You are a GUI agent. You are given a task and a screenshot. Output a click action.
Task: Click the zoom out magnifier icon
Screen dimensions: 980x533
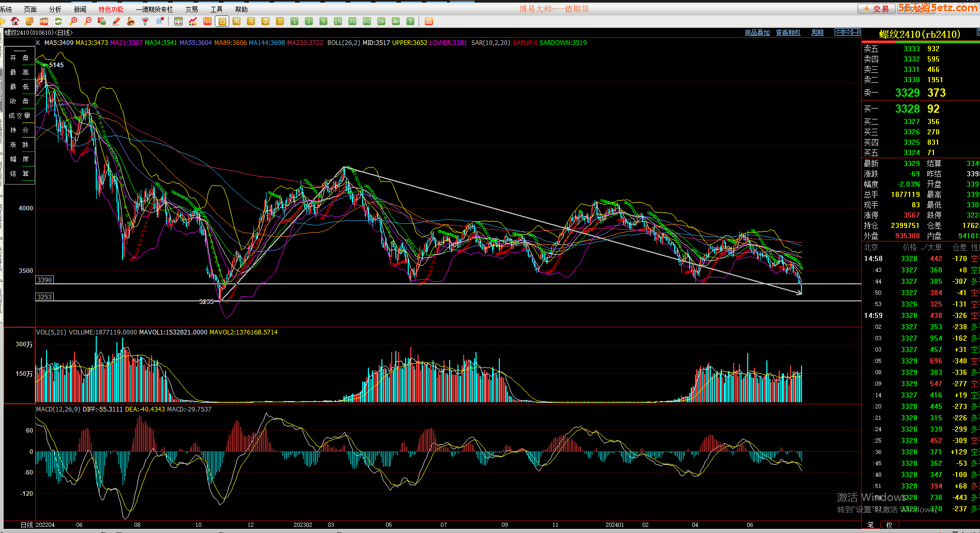pyautogui.click(x=87, y=21)
